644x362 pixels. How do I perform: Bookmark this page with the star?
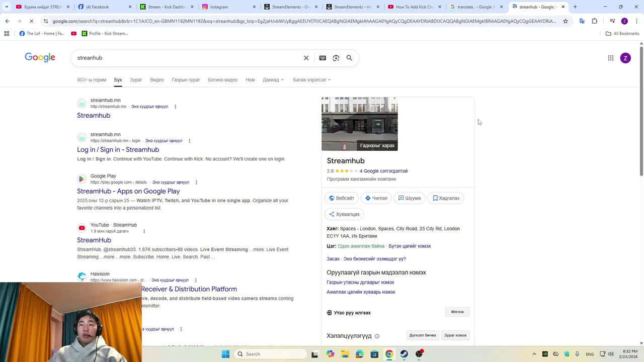(566, 21)
